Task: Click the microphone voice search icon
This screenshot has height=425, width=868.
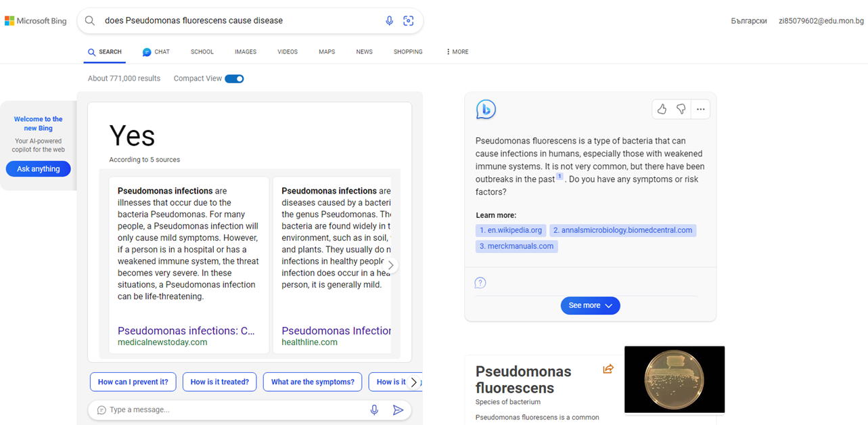Action: 389,21
